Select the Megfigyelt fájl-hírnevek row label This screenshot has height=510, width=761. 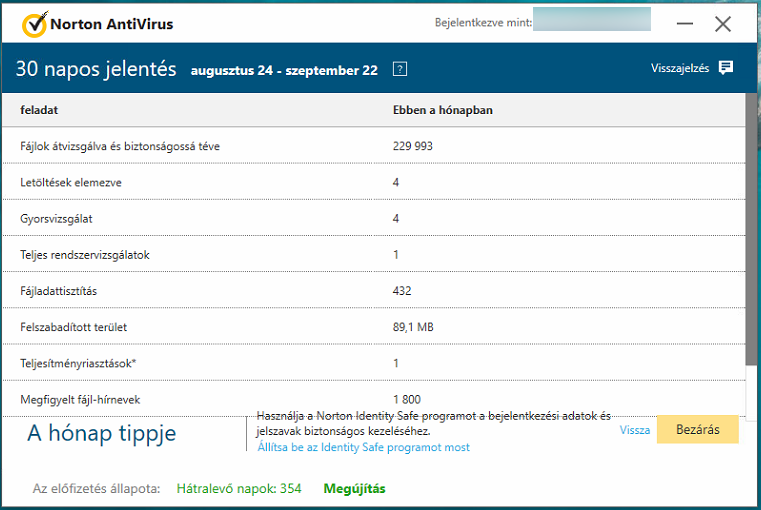click(x=80, y=399)
